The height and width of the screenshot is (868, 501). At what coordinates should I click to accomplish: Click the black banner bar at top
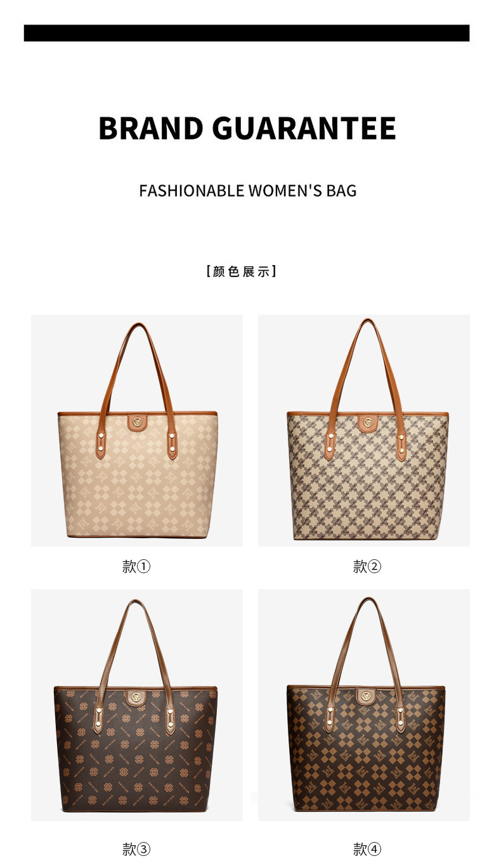247,33
